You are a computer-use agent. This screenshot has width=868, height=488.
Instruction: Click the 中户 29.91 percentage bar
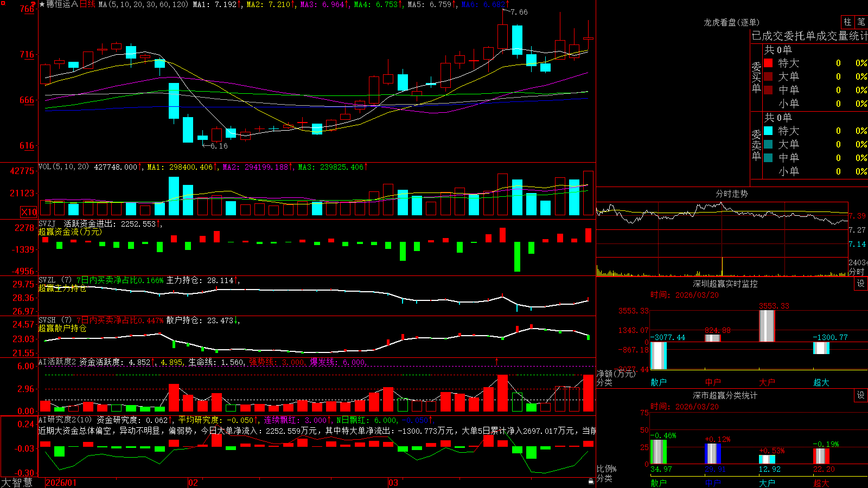point(713,454)
